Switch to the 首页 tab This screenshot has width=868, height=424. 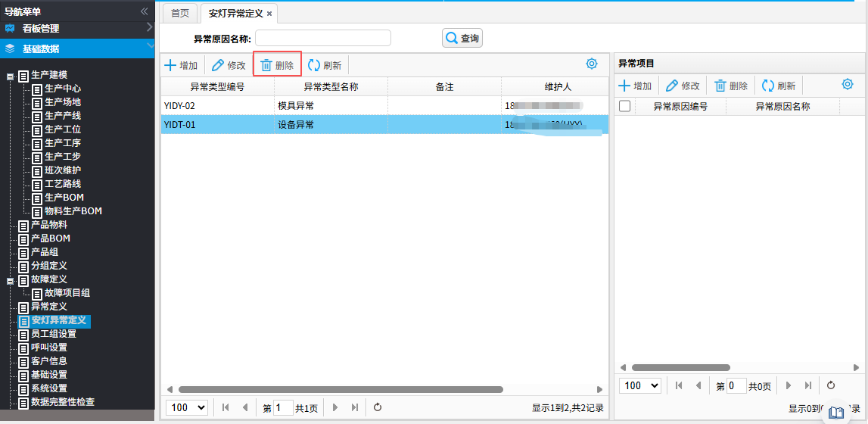(180, 14)
